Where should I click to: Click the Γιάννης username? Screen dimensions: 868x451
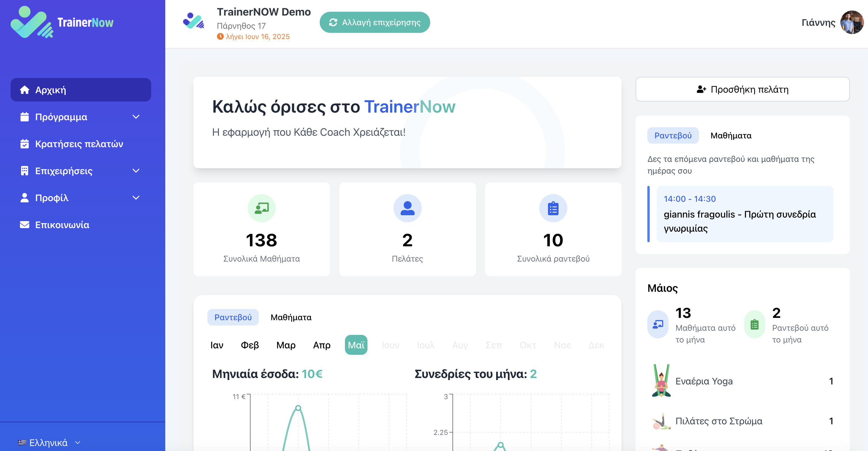(x=818, y=23)
